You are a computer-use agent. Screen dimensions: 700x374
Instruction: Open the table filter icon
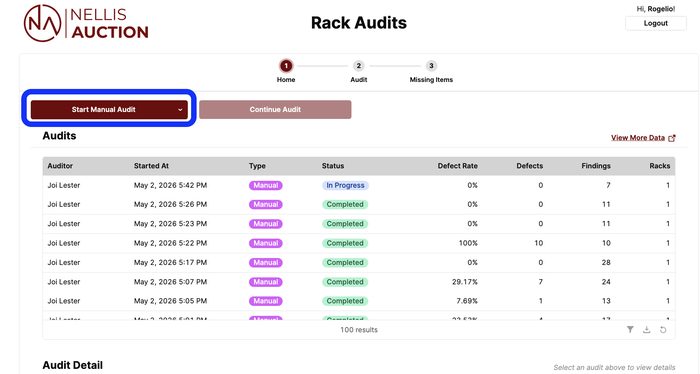[630, 330]
